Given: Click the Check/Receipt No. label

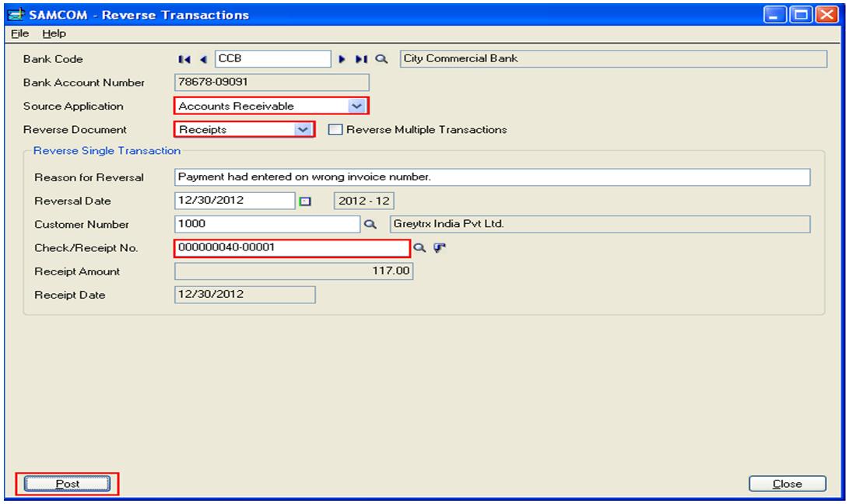Looking at the screenshot, I should click(86, 248).
